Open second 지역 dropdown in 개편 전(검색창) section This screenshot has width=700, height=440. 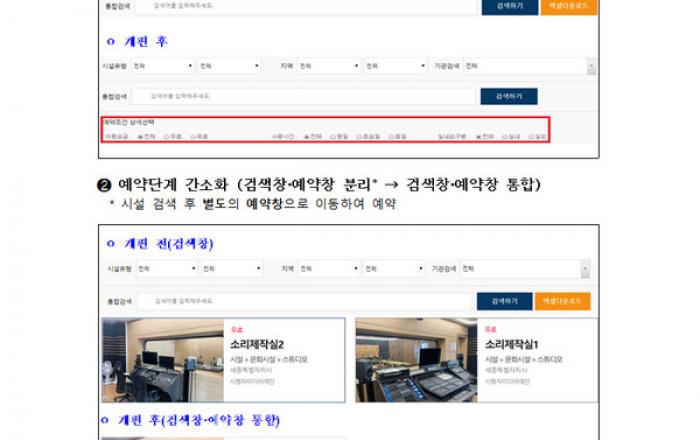click(394, 269)
